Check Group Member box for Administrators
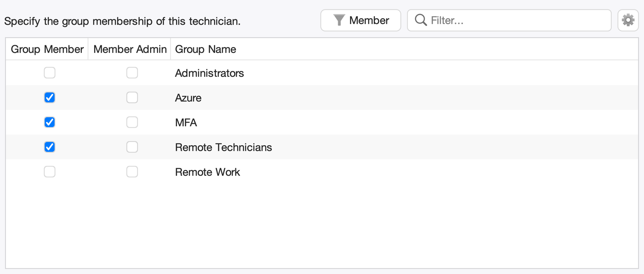The width and height of the screenshot is (644, 274). pos(50,73)
